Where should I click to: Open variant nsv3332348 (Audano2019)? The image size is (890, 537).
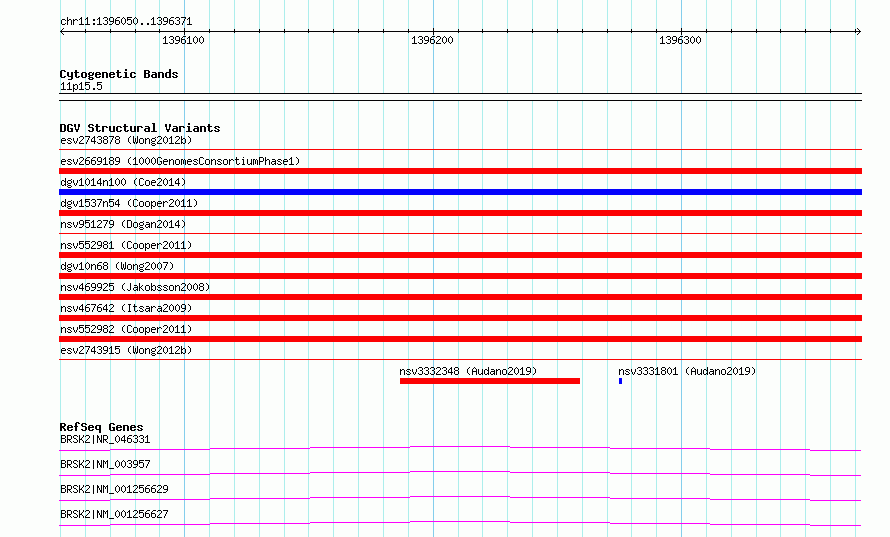(x=468, y=371)
